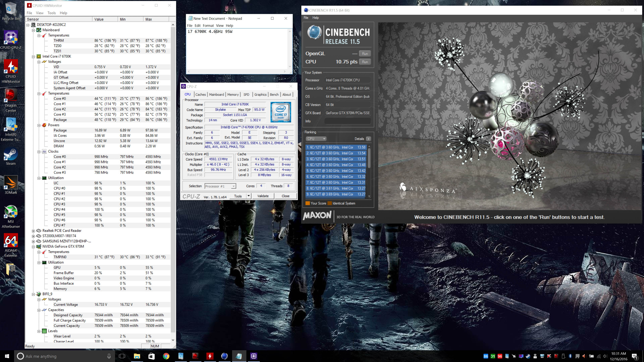Open the Recycle Bin desktop icon
This screenshot has height=362, width=644.
pos(11,11)
